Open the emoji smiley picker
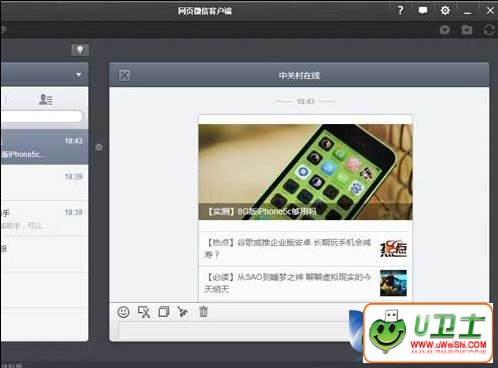Viewport: 498px width, 368px height. click(x=123, y=312)
